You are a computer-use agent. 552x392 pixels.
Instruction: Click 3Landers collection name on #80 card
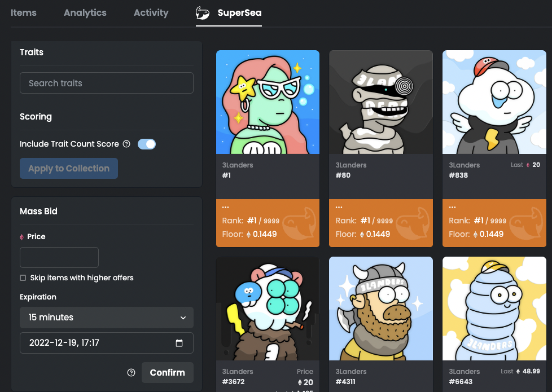351,165
